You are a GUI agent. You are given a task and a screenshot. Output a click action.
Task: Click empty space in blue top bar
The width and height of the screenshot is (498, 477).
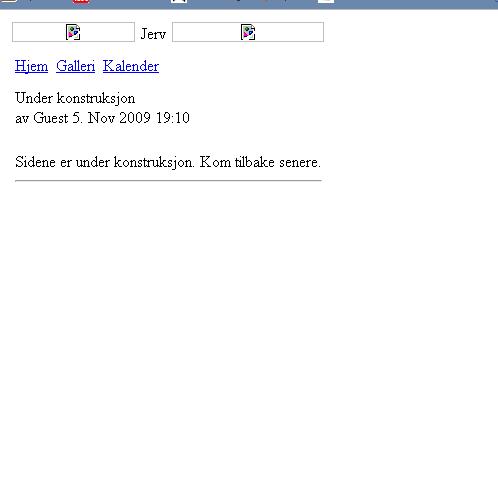417,4
